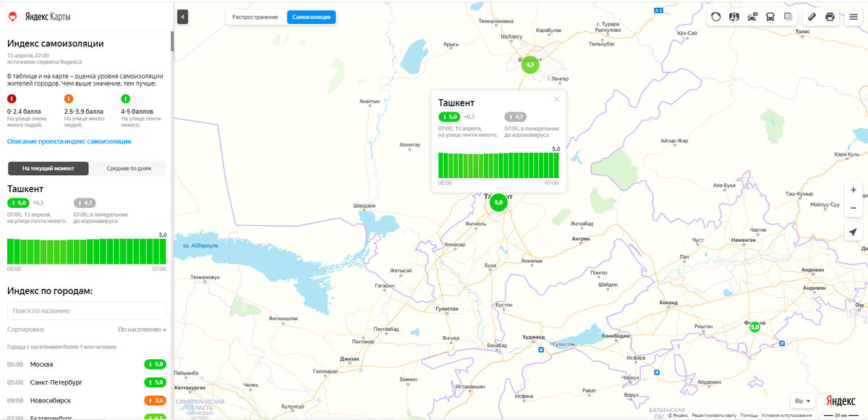Zoom out with the minus button

[854, 208]
